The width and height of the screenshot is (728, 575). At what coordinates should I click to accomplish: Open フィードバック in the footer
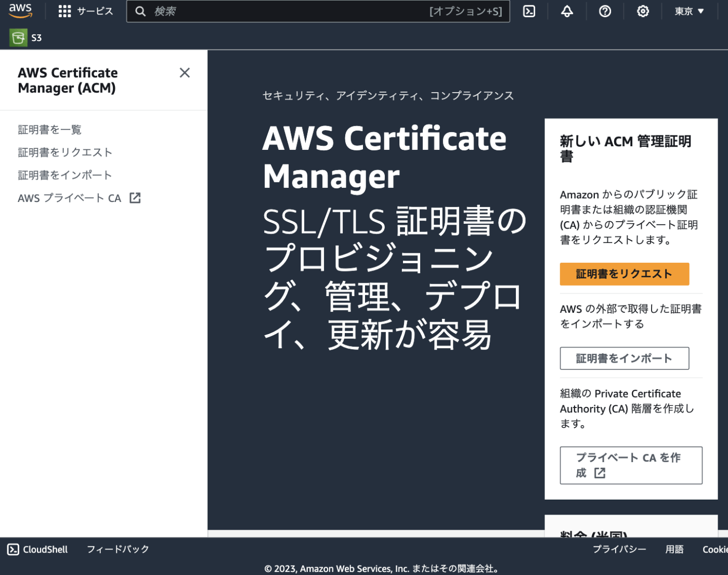click(x=118, y=550)
